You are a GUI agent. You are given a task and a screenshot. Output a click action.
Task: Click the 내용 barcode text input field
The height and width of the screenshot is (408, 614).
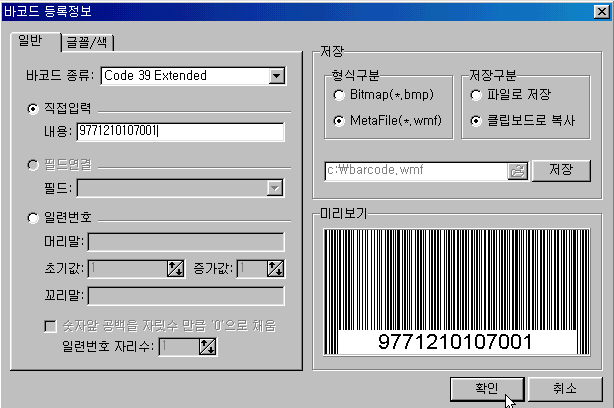point(180,131)
